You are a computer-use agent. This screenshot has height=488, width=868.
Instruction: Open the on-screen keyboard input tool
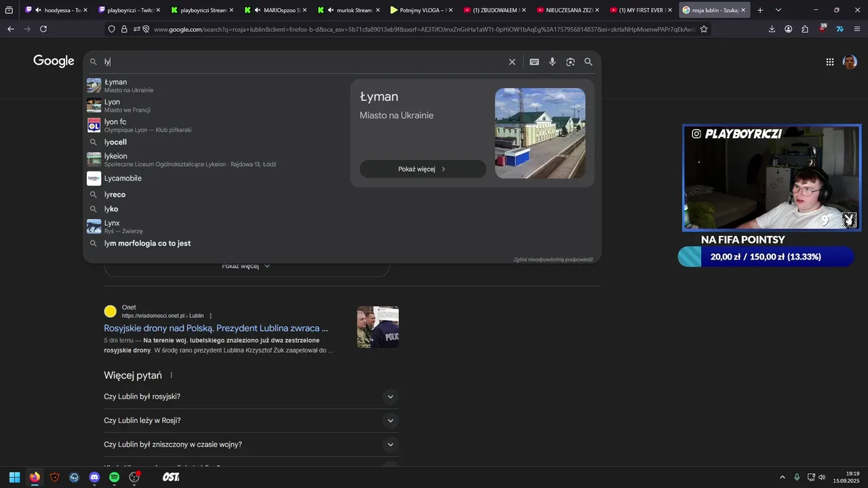pyautogui.click(x=534, y=62)
